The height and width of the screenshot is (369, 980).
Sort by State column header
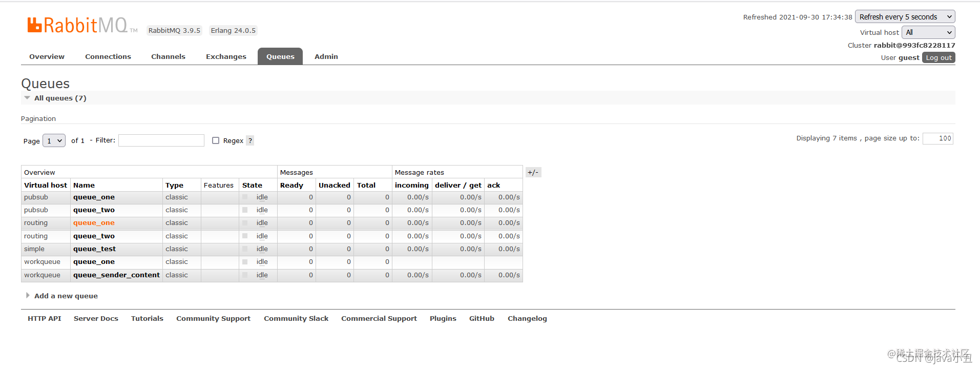pos(252,185)
